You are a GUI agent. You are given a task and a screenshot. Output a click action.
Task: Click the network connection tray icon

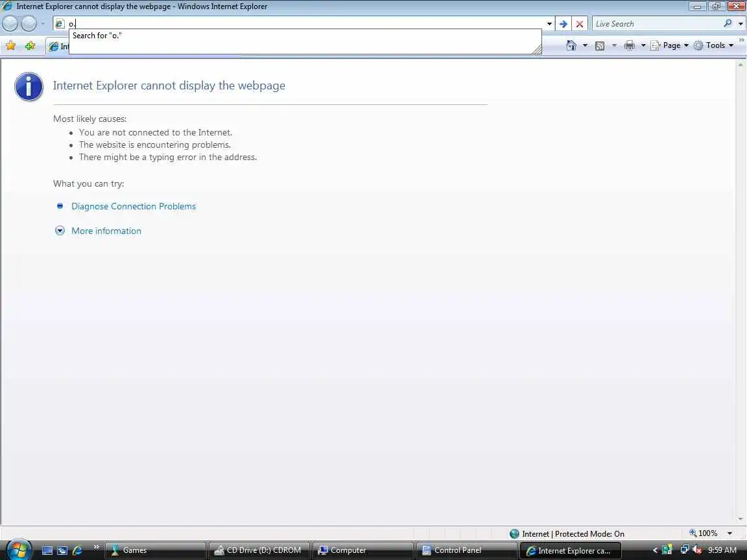point(685,550)
